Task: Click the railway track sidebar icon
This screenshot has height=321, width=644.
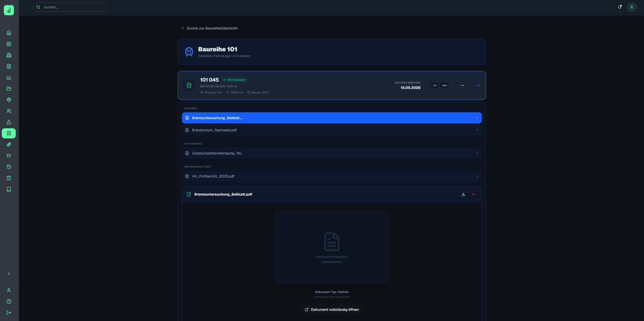Action: (9, 145)
